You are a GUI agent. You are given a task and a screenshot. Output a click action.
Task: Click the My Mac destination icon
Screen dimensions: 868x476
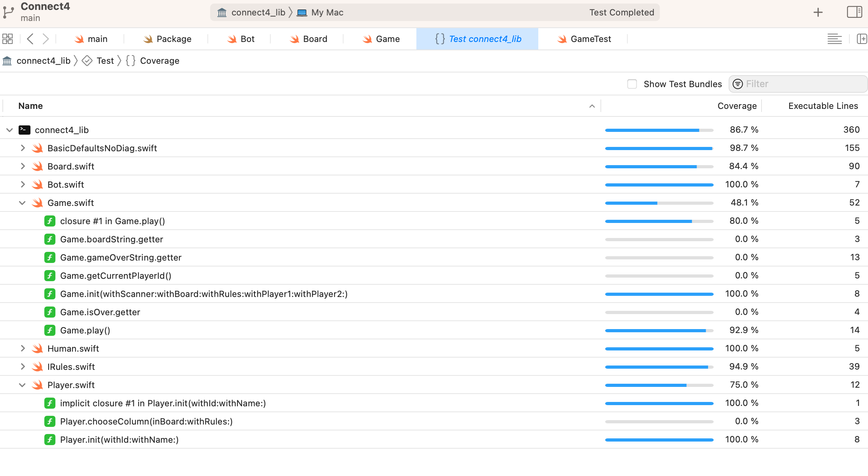point(302,13)
